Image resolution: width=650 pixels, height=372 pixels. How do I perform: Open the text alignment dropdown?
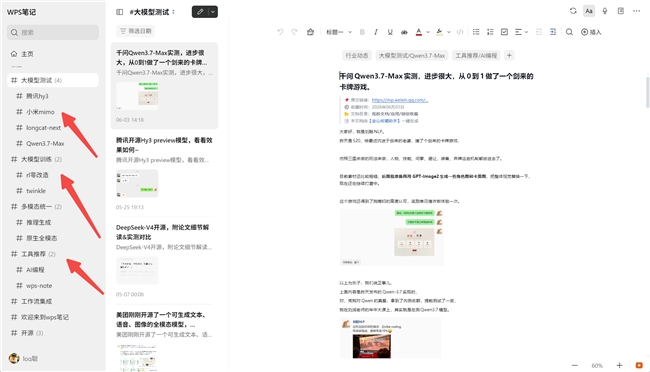coord(521,32)
